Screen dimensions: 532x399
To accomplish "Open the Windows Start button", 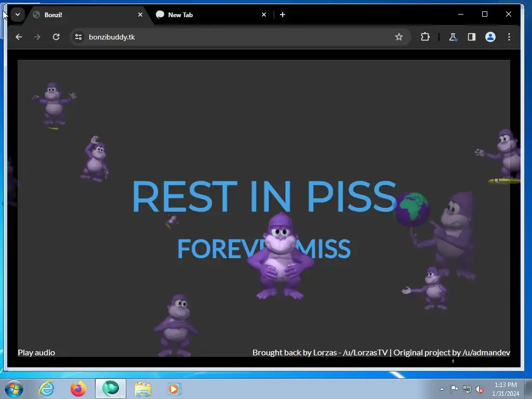I will (x=14, y=389).
